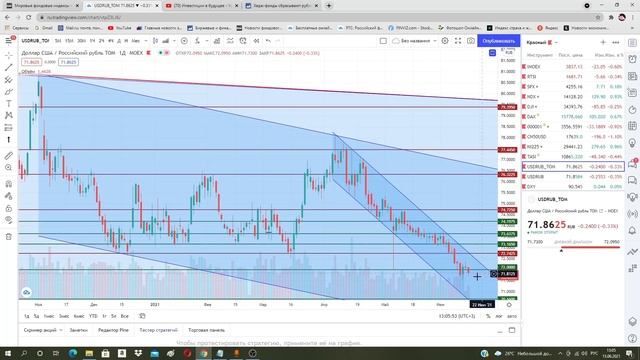
Task: Click the green 74.1975 price label
Action: tap(507, 222)
